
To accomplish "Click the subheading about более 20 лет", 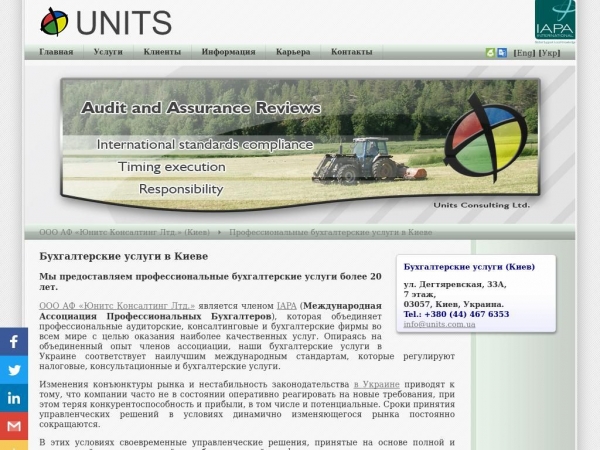I will [210, 281].
